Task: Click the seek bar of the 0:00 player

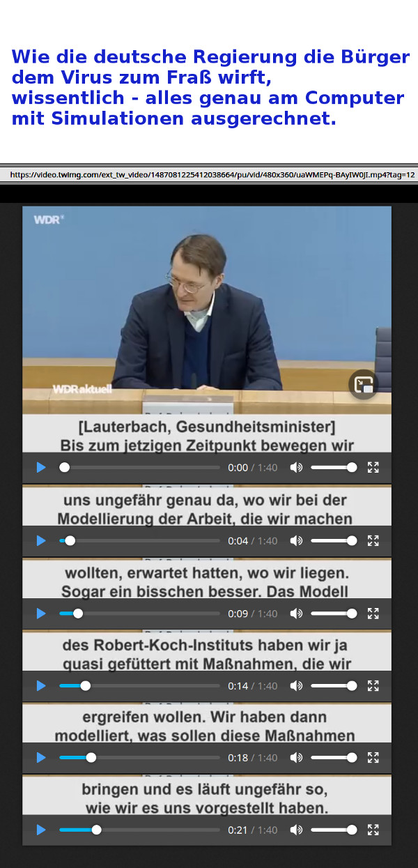Action: (139, 467)
